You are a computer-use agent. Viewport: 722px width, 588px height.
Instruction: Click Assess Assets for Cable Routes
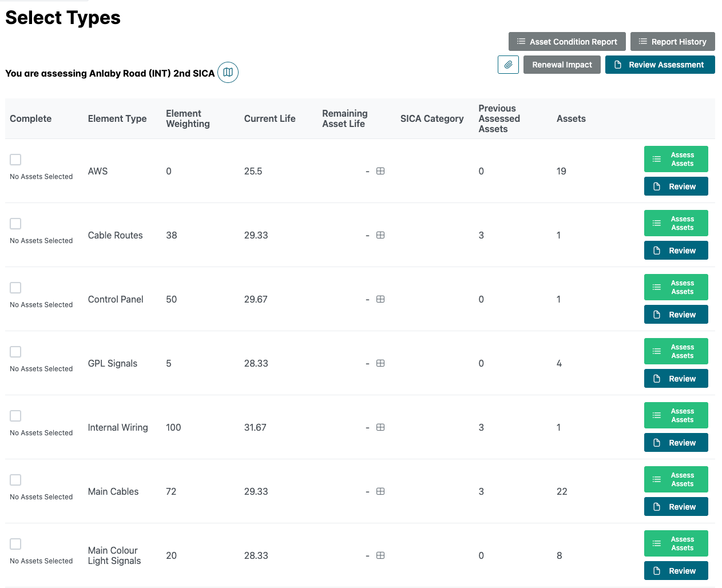(676, 223)
